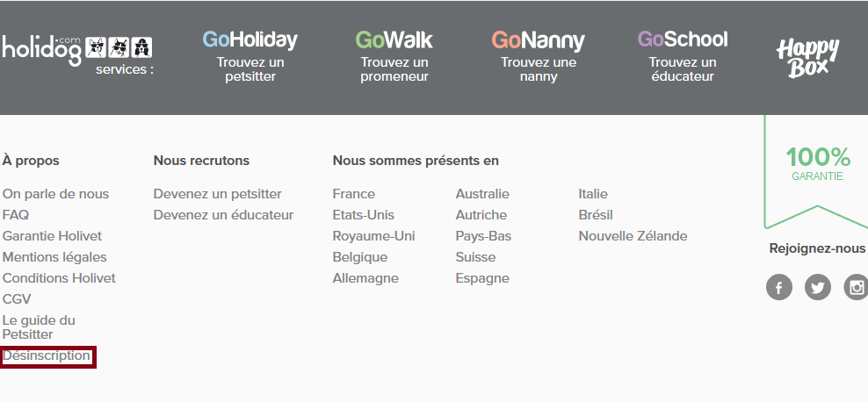Open GoHoliday petsitter service
Screen dimensions: 868x402
(x=250, y=57)
